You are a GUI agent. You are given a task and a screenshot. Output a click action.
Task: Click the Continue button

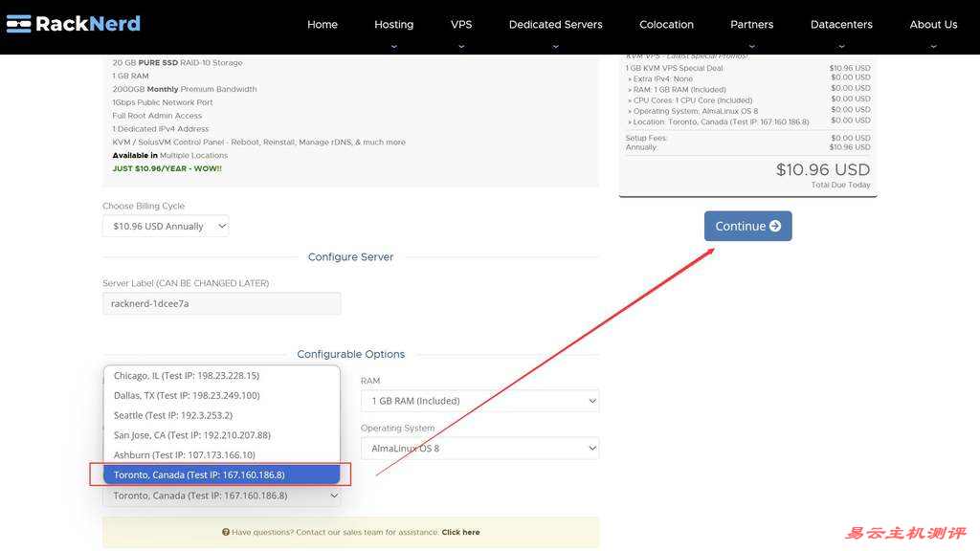748,226
